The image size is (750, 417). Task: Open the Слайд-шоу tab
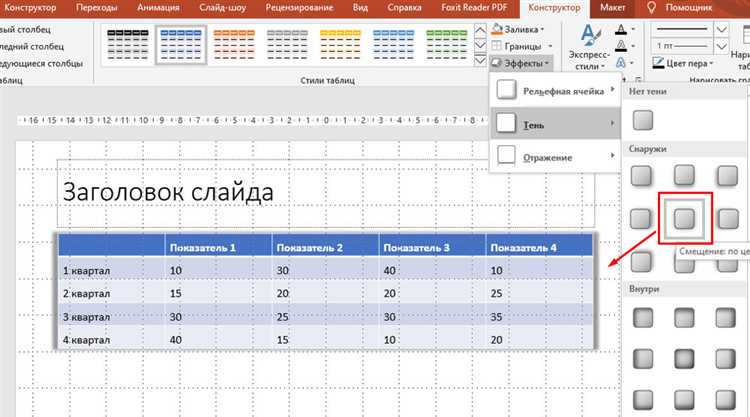click(x=222, y=8)
